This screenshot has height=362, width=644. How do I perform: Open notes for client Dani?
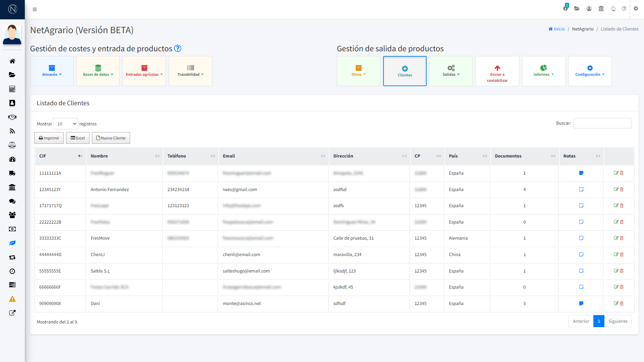tap(581, 303)
